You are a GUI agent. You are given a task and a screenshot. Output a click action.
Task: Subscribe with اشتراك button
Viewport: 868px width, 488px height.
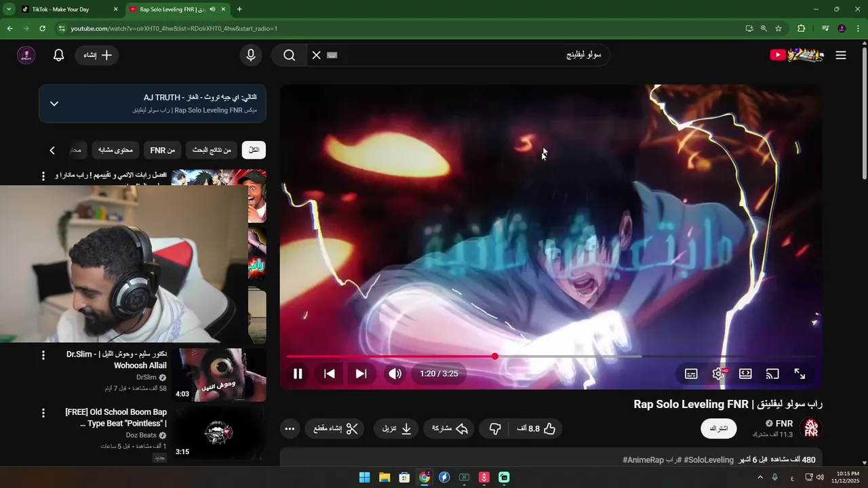pyautogui.click(x=718, y=428)
